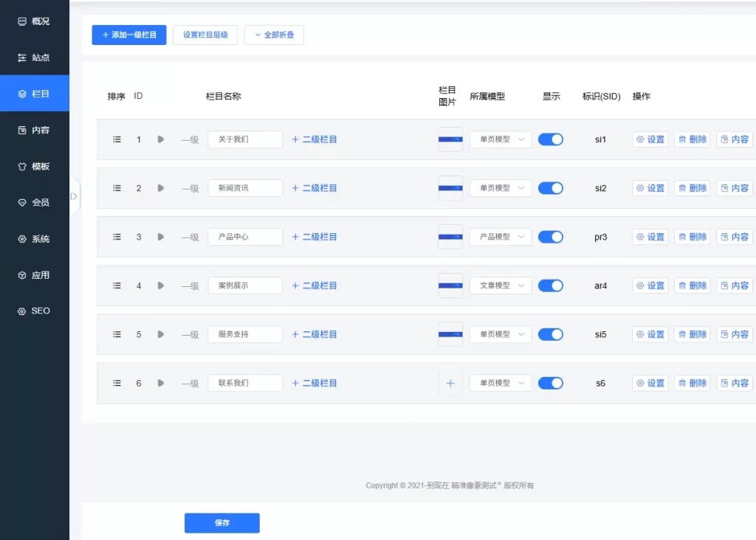
Task: Open 内容 for the 产品中心 row
Action: point(735,237)
